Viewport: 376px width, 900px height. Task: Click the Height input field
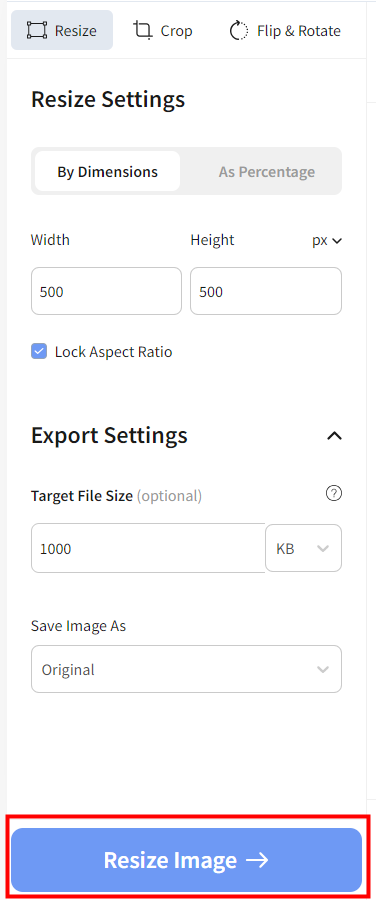[266, 291]
